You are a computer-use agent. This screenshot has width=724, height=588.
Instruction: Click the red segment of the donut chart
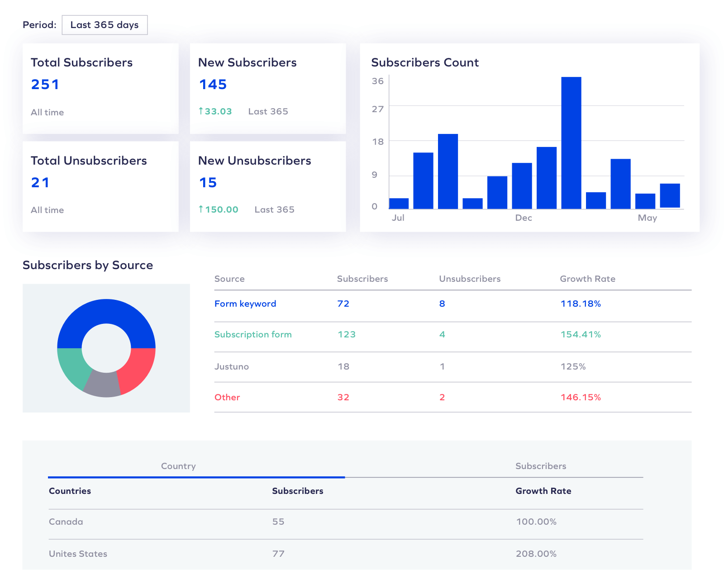[x=137, y=368]
